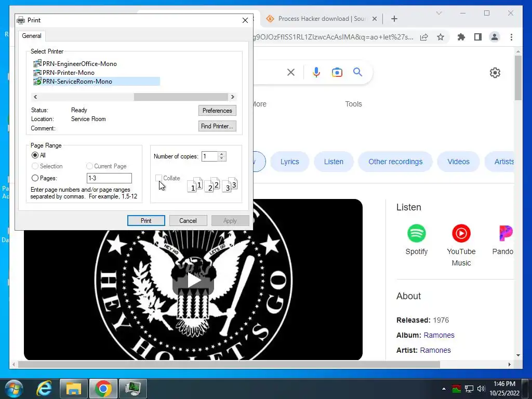The width and height of the screenshot is (532, 399).
Task: Play the Ramones video
Action: [x=193, y=280]
